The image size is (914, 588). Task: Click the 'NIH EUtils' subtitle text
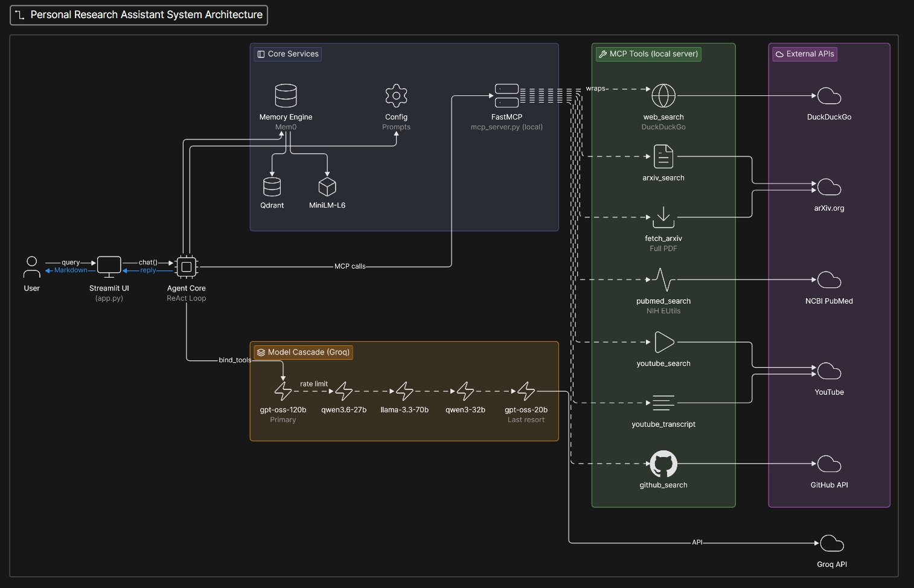(x=663, y=311)
